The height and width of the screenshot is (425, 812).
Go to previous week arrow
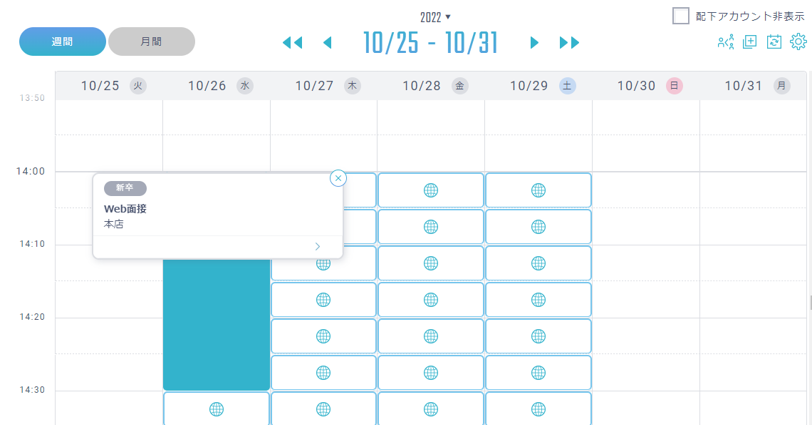[x=327, y=42]
